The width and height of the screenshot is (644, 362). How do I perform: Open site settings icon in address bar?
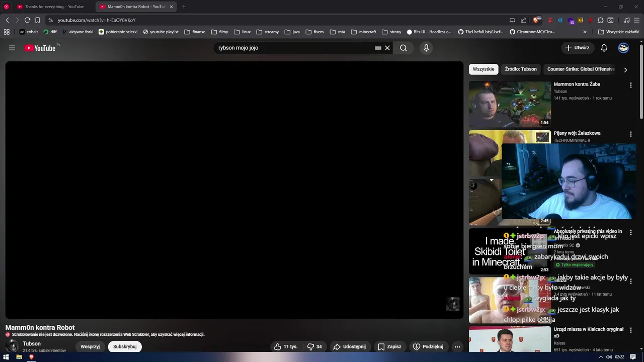(x=50, y=20)
